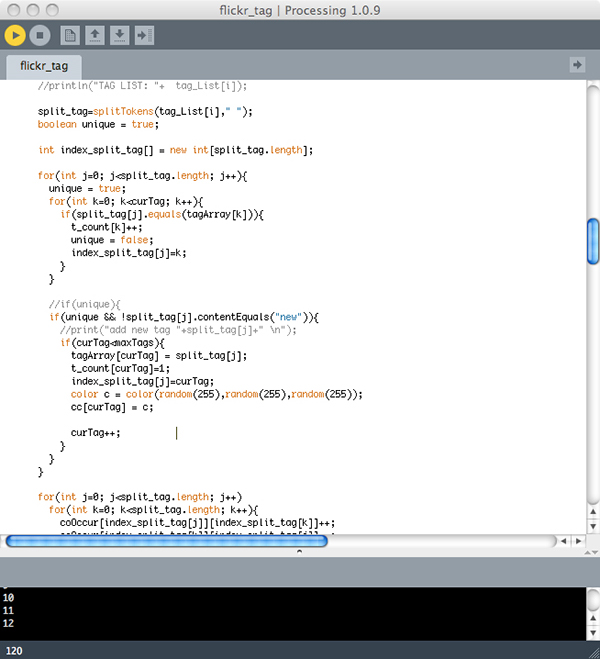Click the window title 'flickr_tag | Processing 1.0.9'
600x659 pixels.
click(x=300, y=10)
